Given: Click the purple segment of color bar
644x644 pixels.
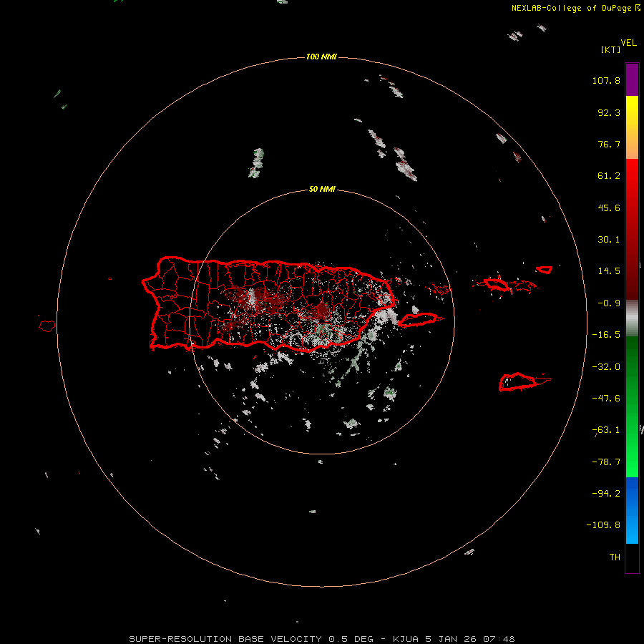Looking at the screenshot, I should [632, 79].
